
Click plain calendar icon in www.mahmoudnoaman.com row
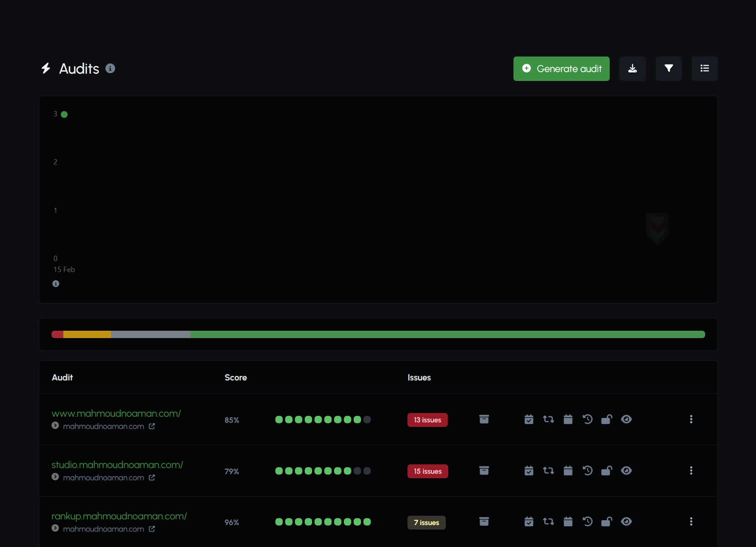pyautogui.click(x=568, y=419)
